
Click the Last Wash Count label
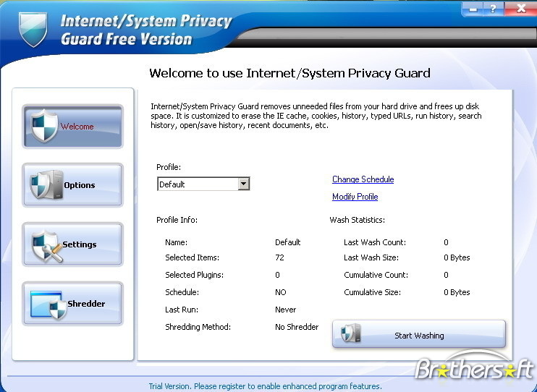(375, 242)
